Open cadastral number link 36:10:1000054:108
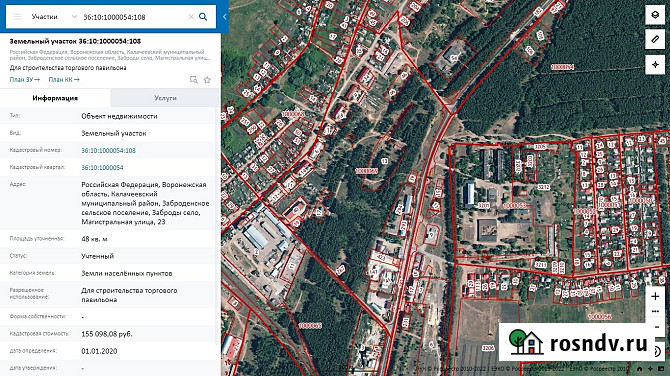 (x=109, y=150)
